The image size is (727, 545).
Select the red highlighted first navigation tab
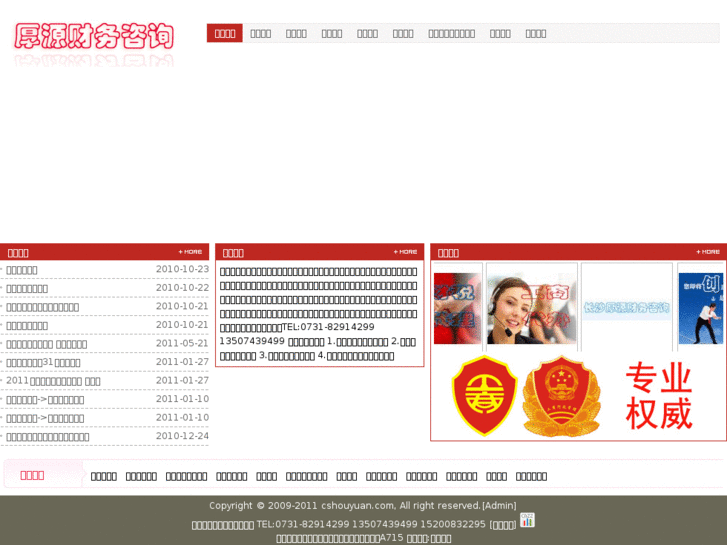tap(225, 33)
